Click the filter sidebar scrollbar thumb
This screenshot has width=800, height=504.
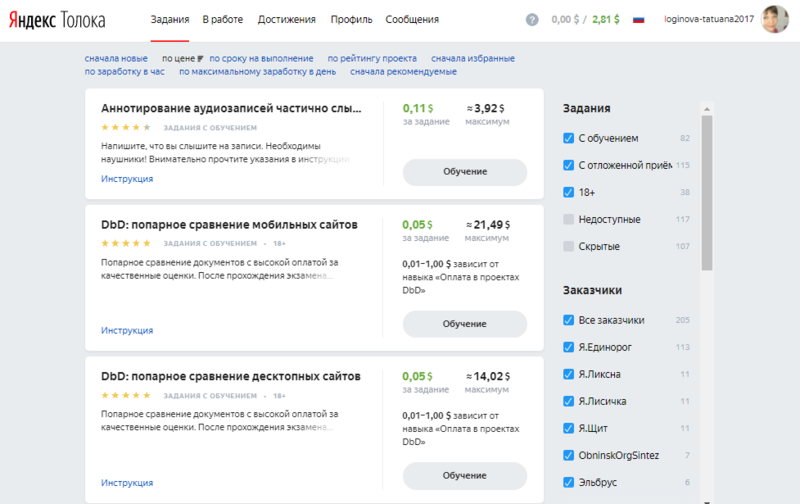click(707, 193)
